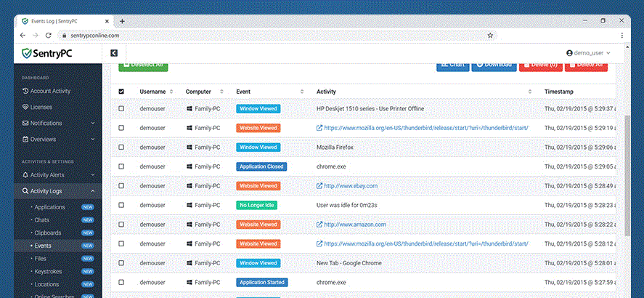The image size is (644, 298).
Task: Click the NEW badge next to Clipboards
Action: 87,233
